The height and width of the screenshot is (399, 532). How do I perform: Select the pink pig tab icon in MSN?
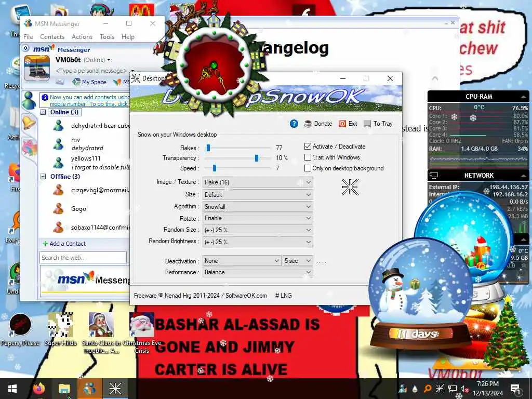tap(29, 148)
